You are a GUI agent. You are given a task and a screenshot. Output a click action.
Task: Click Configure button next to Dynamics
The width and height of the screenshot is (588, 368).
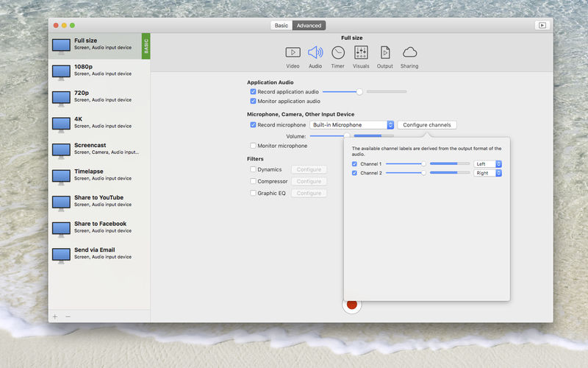tap(309, 169)
